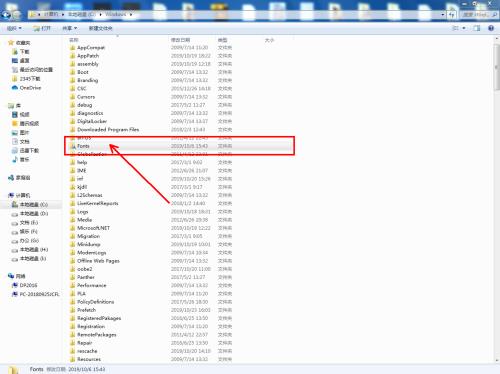Select the Offline Web Pages folder
This screenshot has width=500, height=374.
tap(95, 261)
